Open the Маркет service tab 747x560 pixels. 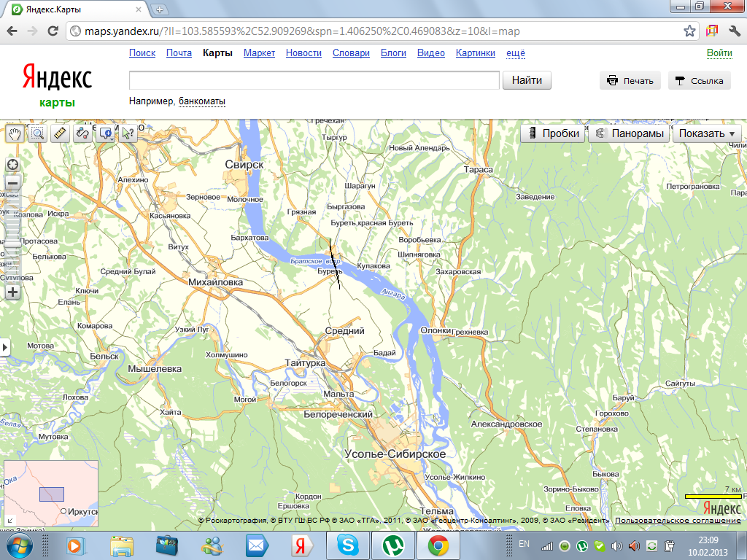[x=259, y=53]
